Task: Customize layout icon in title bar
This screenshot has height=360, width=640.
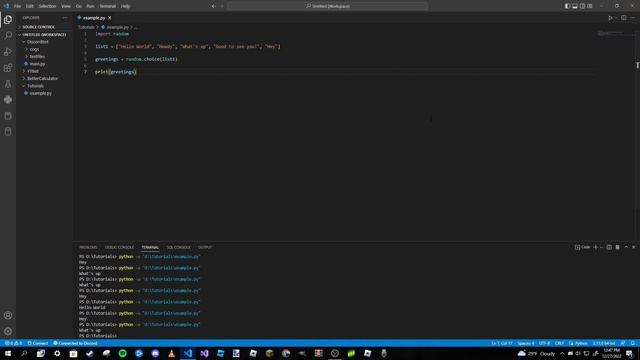Action: coord(590,6)
